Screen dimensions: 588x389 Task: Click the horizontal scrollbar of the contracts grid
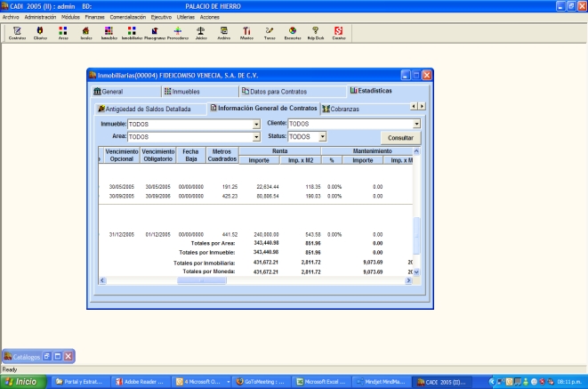(267, 280)
